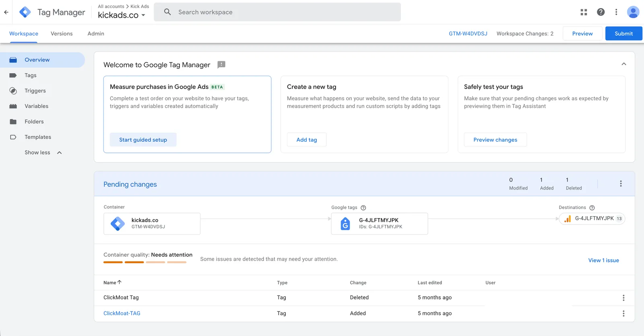Viewport: 644px width, 336px height.
Task: Open row menu for ClickMoat-TAG
Action: (x=623, y=313)
